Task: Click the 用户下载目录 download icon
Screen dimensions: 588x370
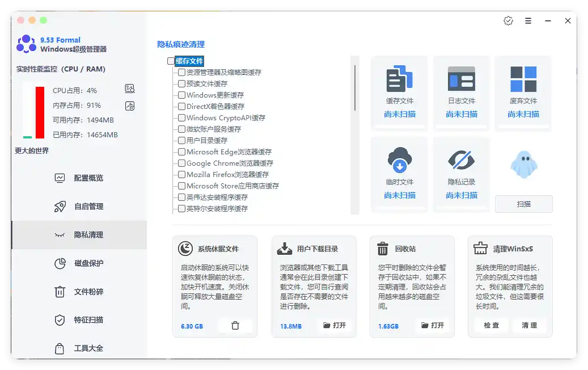Action: pos(285,249)
